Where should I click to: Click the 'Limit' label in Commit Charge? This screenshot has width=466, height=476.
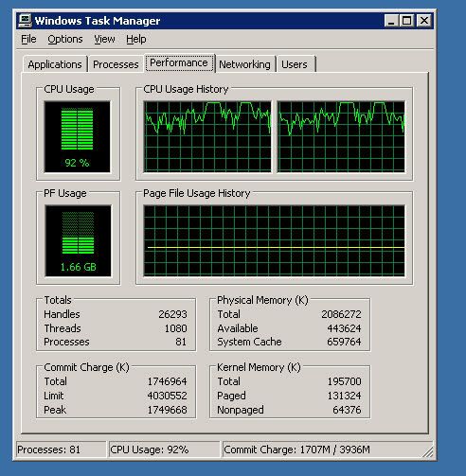(54, 396)
